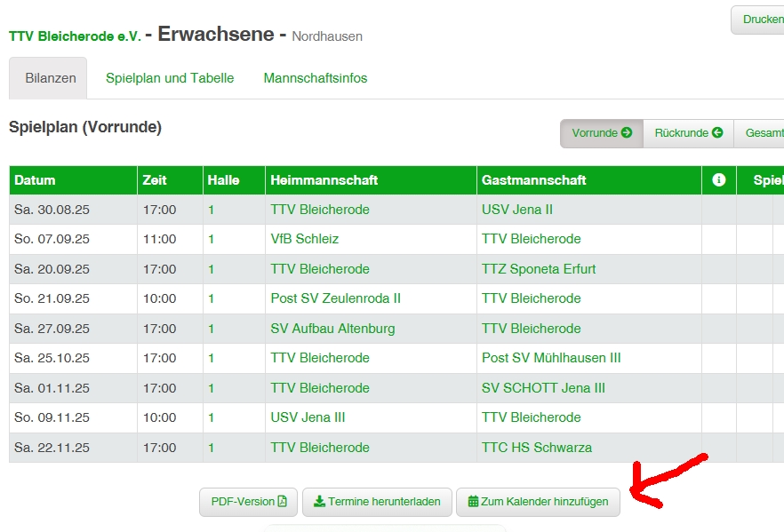Viewport: 784px width, 532px height.
Task: Click the Heimmannschaft column header
Action: tap(371, 179)
